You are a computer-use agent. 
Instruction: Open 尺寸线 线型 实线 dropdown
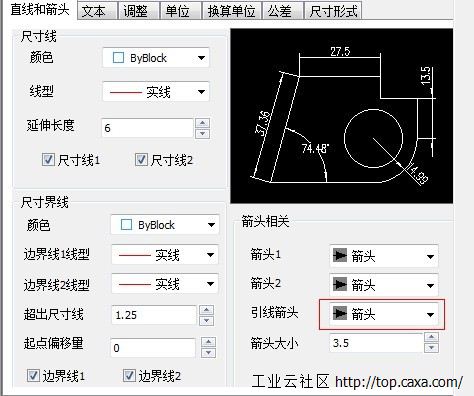coord(156,92)
